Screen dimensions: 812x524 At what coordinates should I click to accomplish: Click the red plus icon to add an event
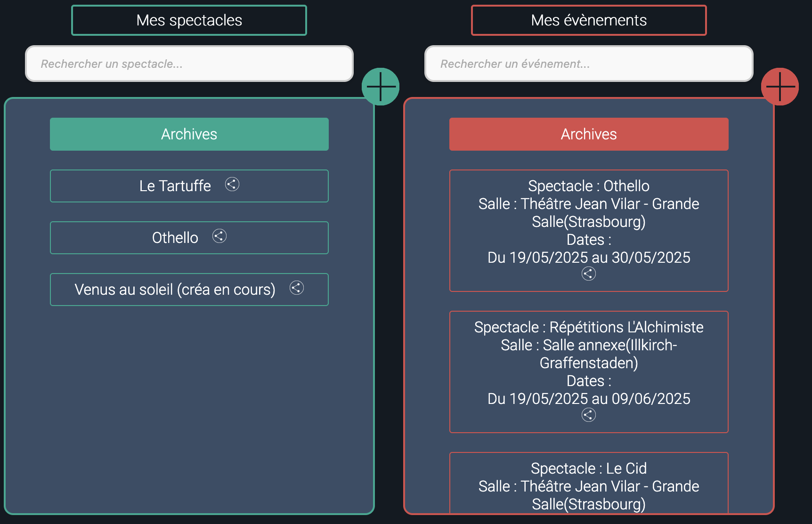point(780,86)
